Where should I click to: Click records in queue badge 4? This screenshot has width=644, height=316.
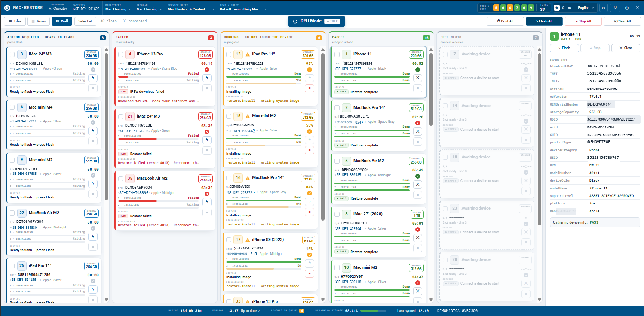(302, 311)
